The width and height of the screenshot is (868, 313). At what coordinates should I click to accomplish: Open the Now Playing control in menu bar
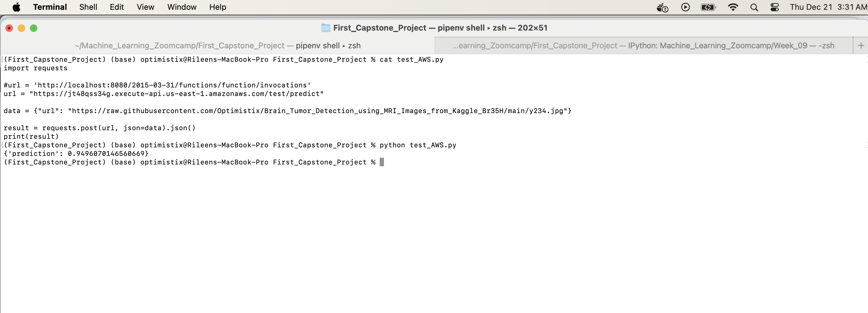click(685, 7)
